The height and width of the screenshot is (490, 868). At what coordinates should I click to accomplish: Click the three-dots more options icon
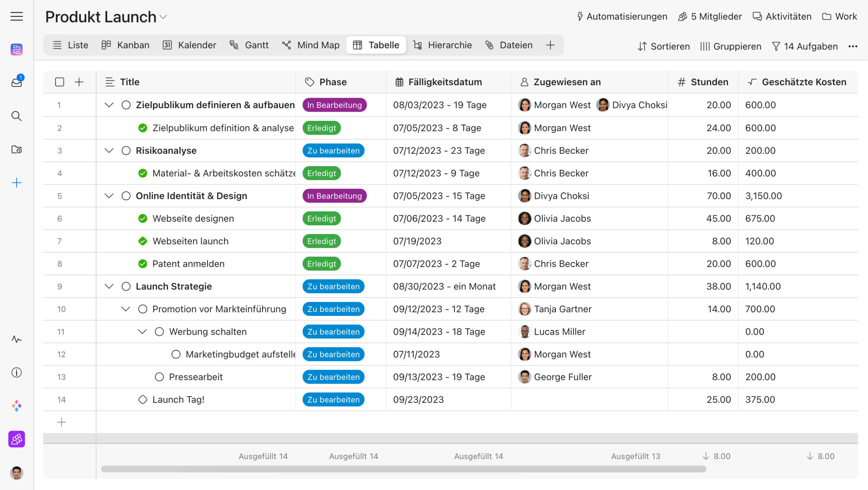(853, 46)
